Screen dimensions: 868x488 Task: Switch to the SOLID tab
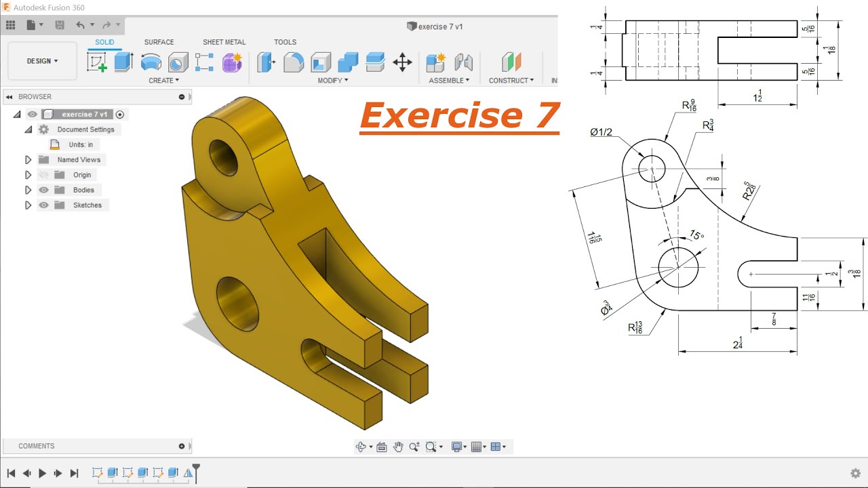point(104,42)
